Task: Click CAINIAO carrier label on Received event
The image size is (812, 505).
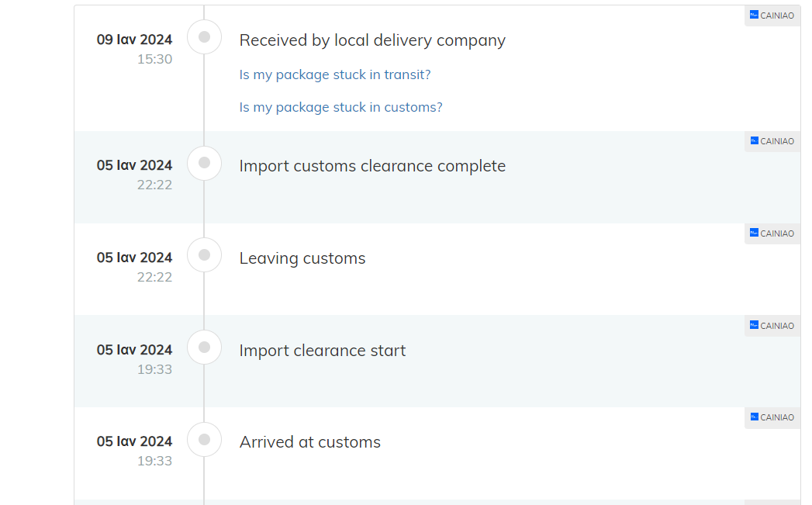Action: point(777,16)
